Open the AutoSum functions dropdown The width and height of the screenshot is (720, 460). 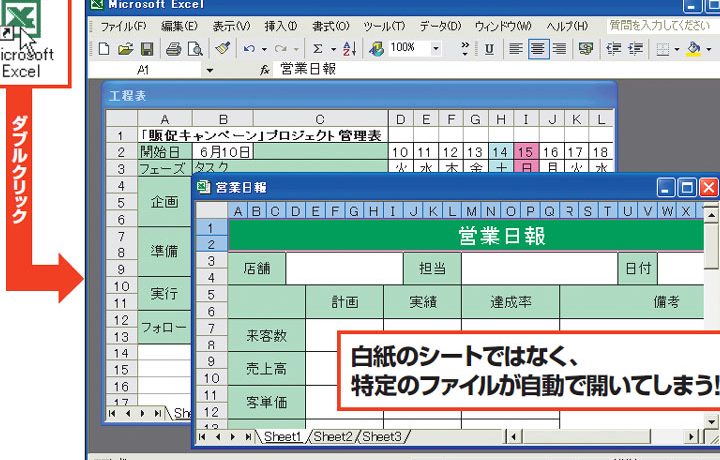coord(333,49)
